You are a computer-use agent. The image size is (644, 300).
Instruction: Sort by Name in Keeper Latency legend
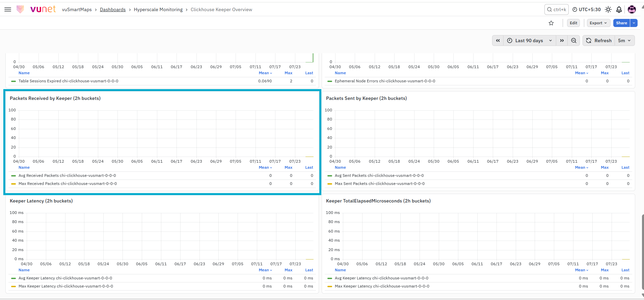pos(24,270)
